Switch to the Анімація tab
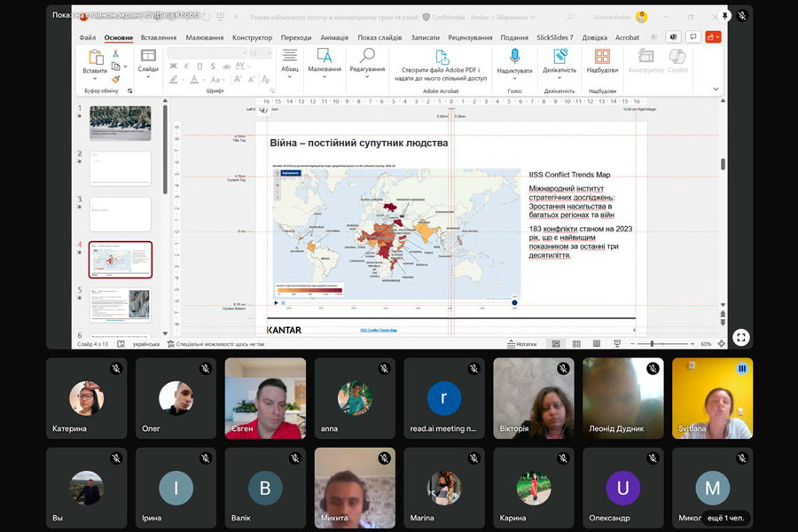Viewport: 798px width, 532px height. click(x=334, y=37)
